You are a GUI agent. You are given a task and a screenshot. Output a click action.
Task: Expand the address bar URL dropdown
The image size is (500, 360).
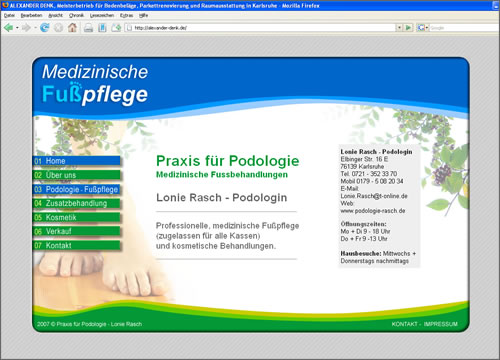click(x=399, y=28)
